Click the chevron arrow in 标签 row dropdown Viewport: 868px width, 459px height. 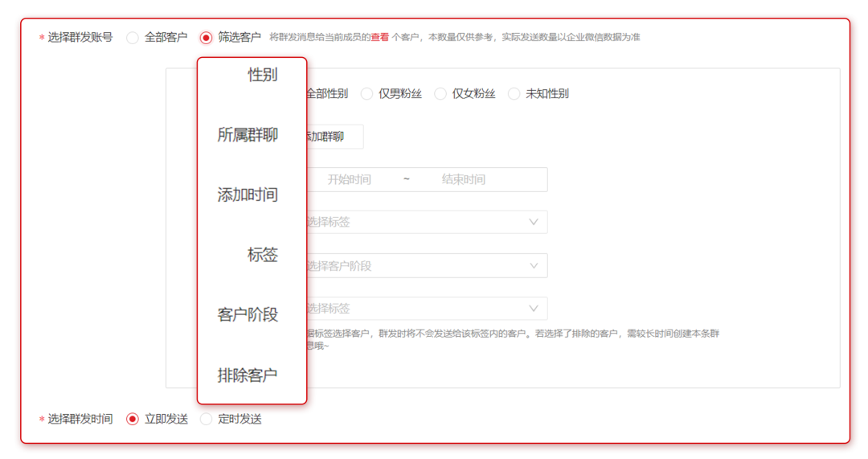pyautogui.click(x=533, y=222)
